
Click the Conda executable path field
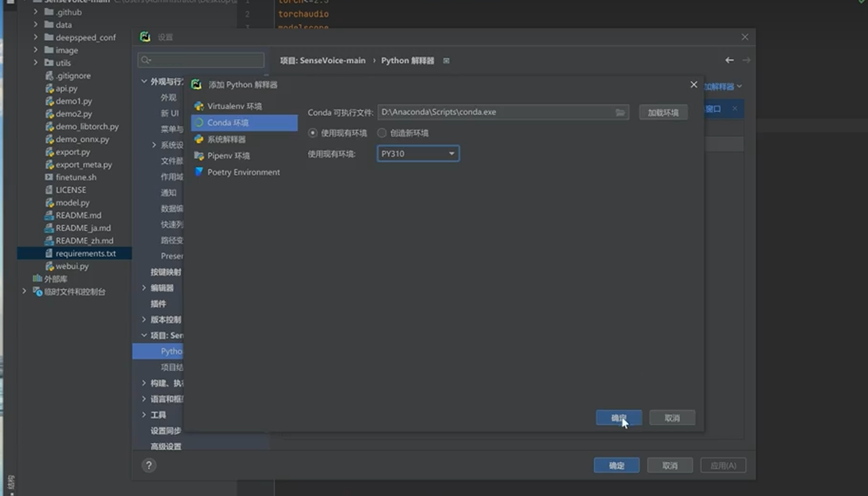pos(494,112)
